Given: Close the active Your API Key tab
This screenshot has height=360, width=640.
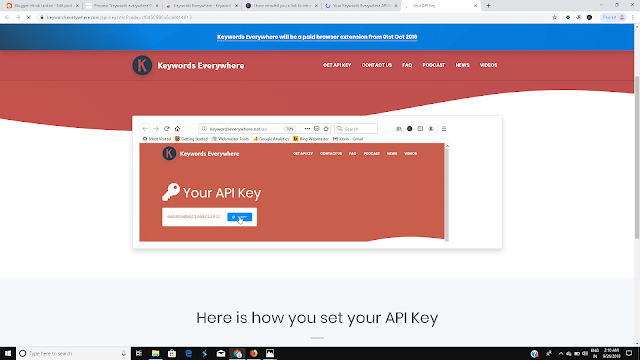Looking at the screenshot, I should pyautogui.click(x=475, y=6).
